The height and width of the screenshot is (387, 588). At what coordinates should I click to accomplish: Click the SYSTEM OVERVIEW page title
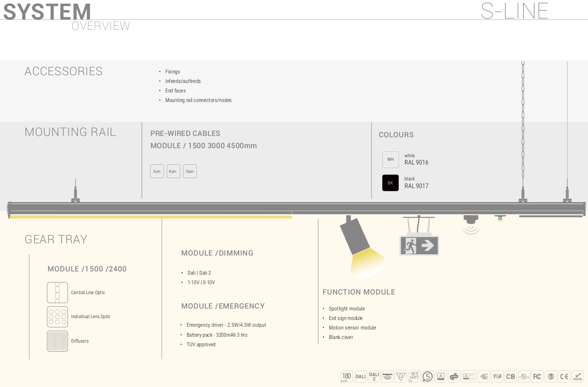click(x=67, y=16)
